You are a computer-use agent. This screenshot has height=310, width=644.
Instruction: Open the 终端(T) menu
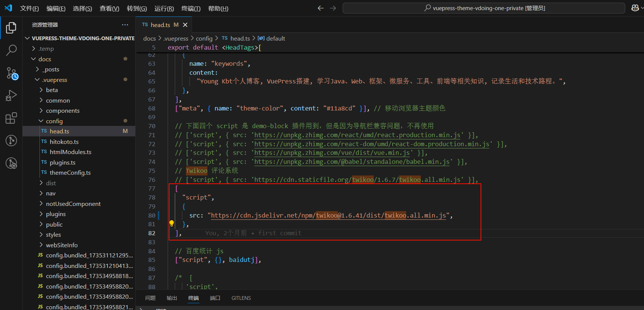pyautogui.click(x=191, y=8)
